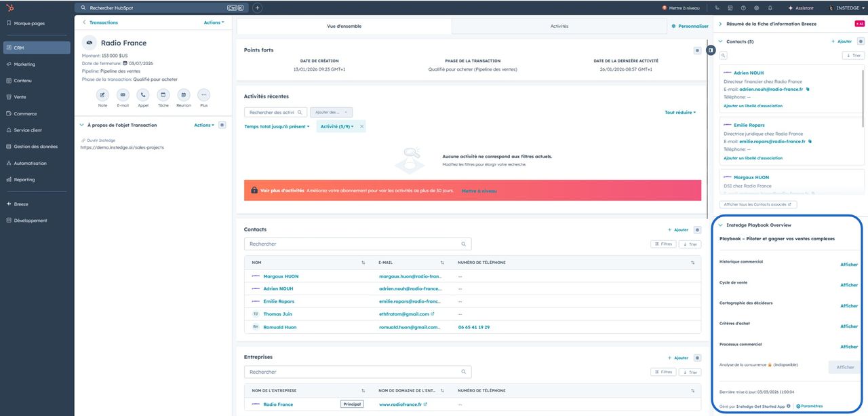Open the Filtres option in Contacts table
Viewport: 868px width, 416px height.
tap(663, 244)
